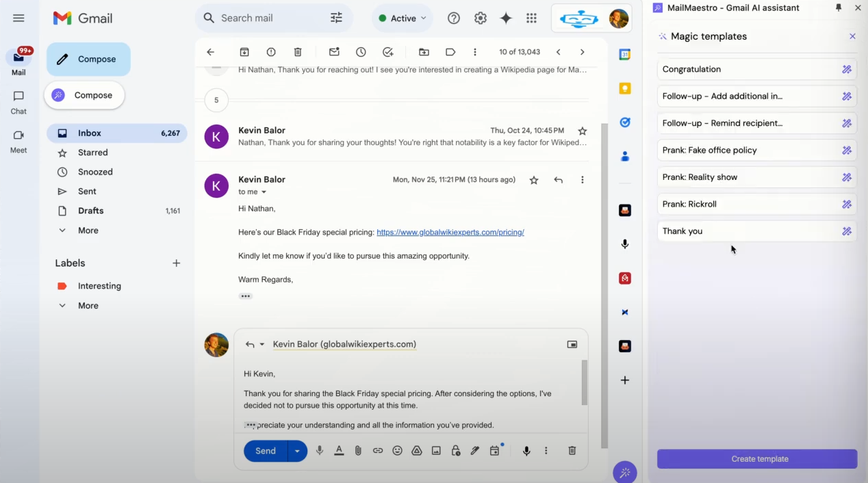Mark conversation as unread
The width and height of the screenshot is (868, 483).
pyautogui.click(x=334, y=52)
